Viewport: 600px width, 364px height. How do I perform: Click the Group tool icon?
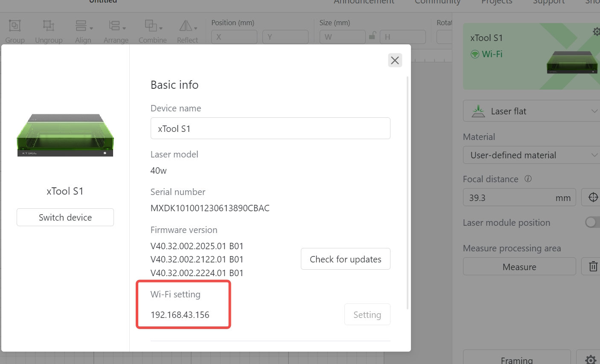(15, 26)
